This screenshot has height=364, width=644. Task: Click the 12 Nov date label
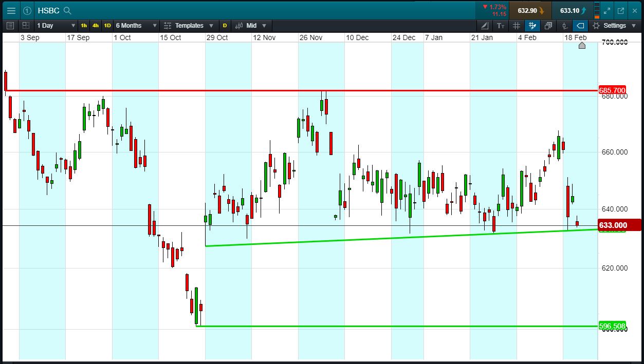point(264,37)
